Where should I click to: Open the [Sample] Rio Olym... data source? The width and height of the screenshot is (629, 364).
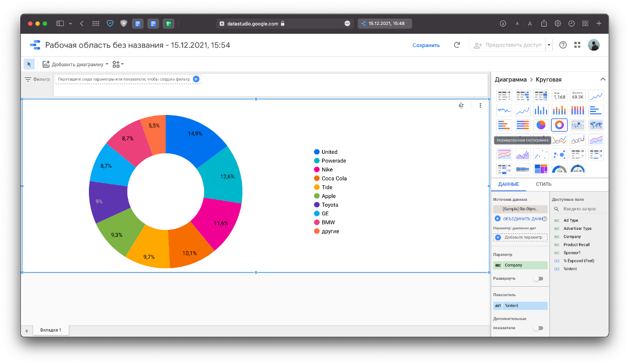pyautogui.click(x=520, y=208)
